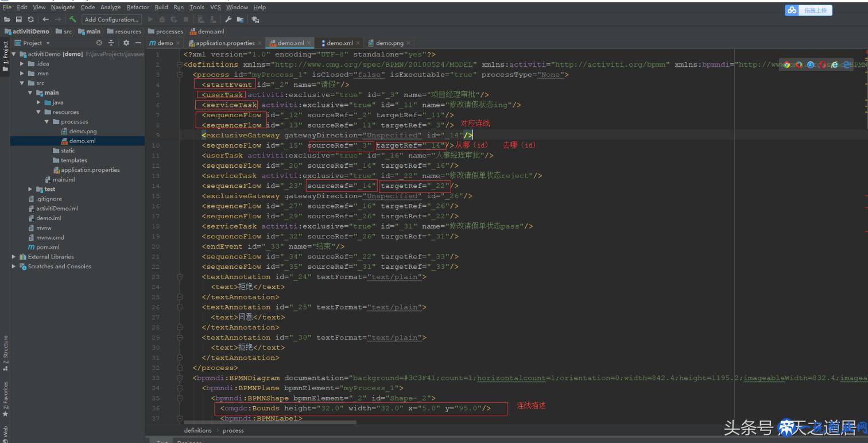Build the project with the green hammer
The image size is (868, 443).
click(73, 20)
